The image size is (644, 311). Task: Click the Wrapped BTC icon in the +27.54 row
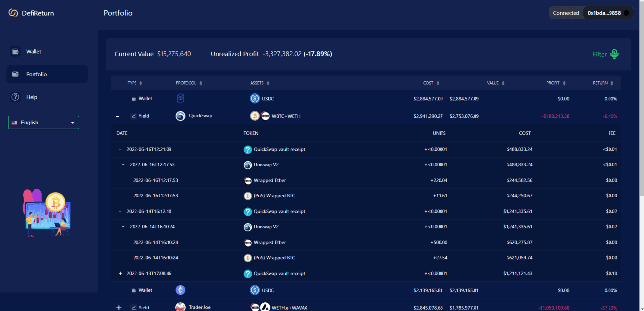tap(248, 258)
